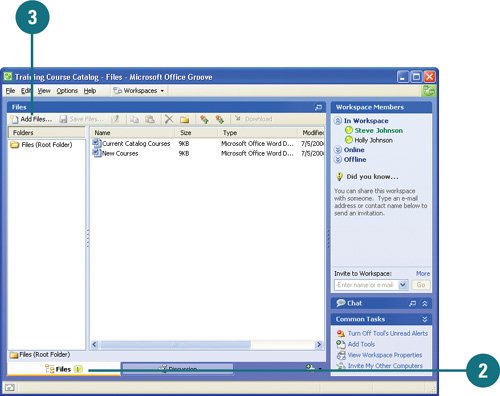Expand the Online member group

coord(338,150)
